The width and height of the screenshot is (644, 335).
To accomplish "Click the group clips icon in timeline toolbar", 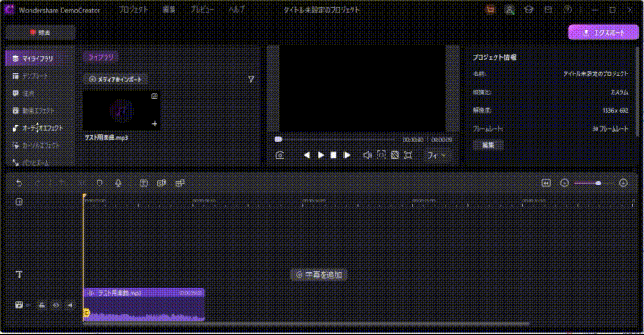I will pos(180,183).
